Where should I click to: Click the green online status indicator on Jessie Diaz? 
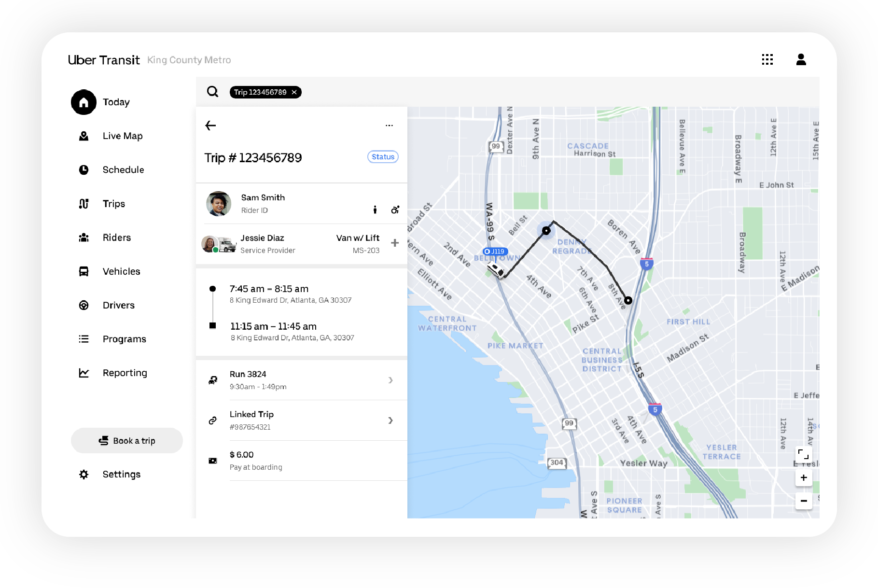(216, 251)
